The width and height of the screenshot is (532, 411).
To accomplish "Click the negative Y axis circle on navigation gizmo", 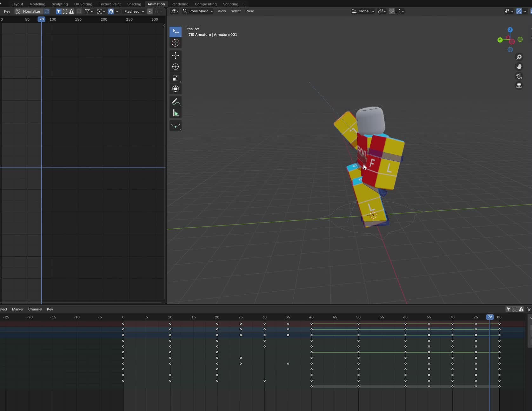I will tap(520, 39).
